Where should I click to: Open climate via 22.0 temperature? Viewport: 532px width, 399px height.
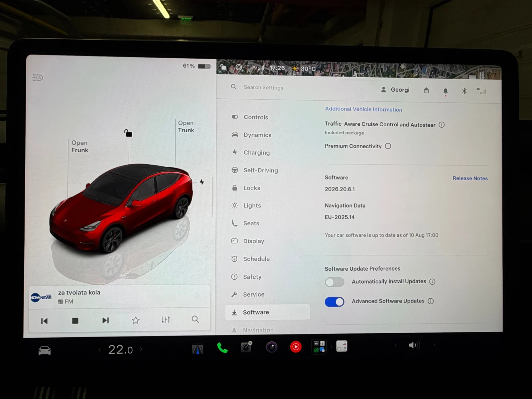[120, 349]
